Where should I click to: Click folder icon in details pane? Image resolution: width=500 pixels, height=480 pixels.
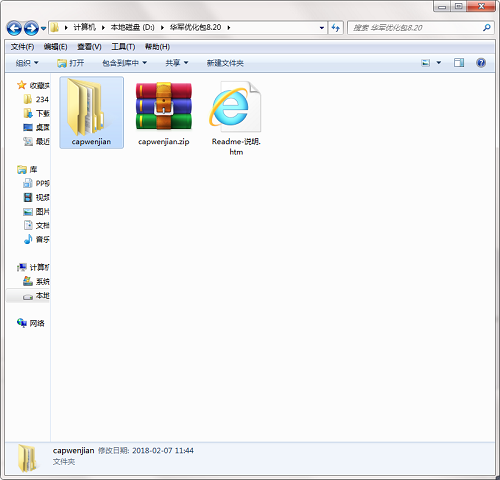[27, 458]
